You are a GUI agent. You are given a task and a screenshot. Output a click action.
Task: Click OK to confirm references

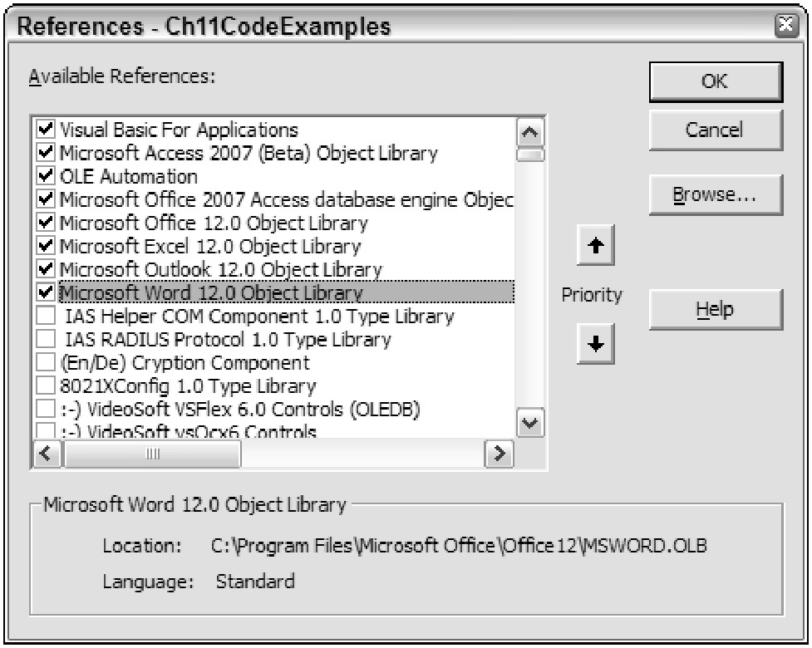pyautogui.click(x=715, y=81)
